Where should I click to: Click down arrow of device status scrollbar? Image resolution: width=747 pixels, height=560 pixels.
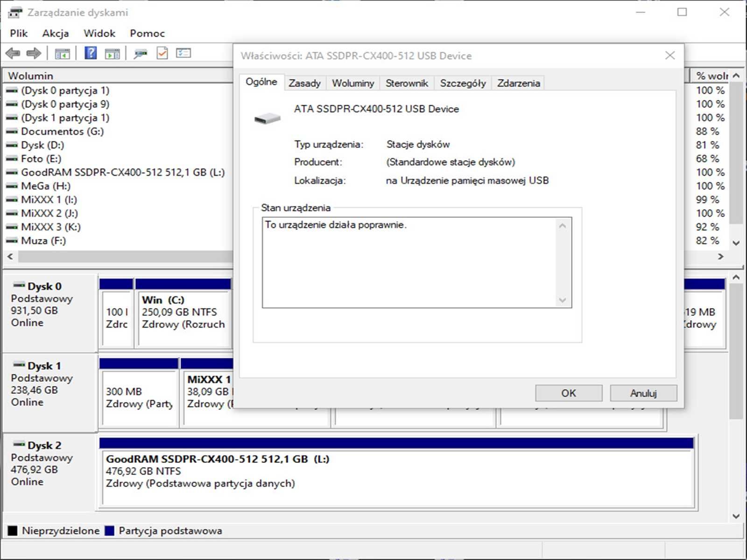tap(563, 300)
